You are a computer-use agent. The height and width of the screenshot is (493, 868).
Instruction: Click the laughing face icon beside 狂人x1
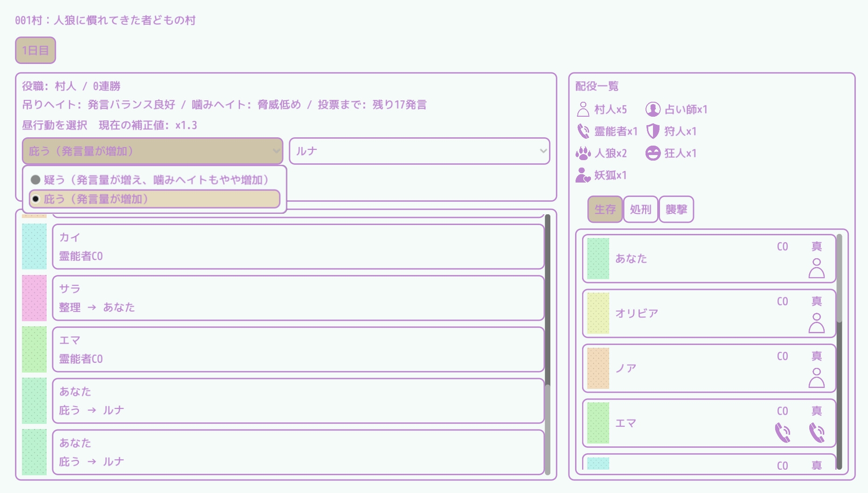click(653, 153)
